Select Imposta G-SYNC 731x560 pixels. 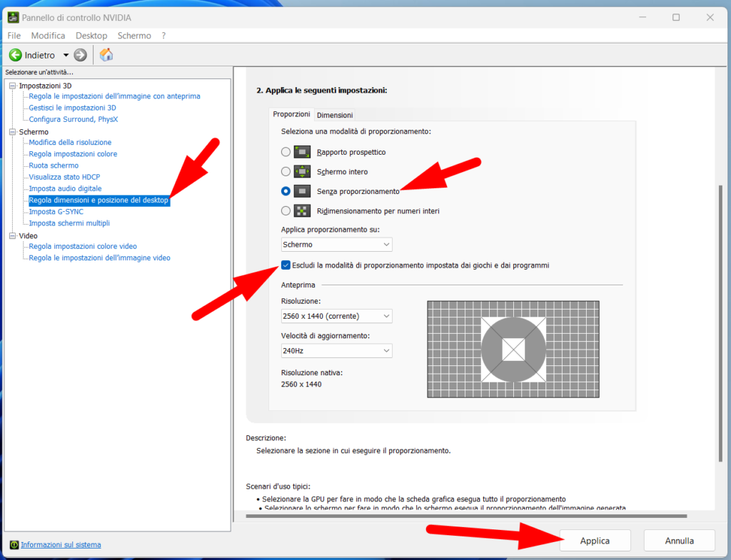coord(56,211)
